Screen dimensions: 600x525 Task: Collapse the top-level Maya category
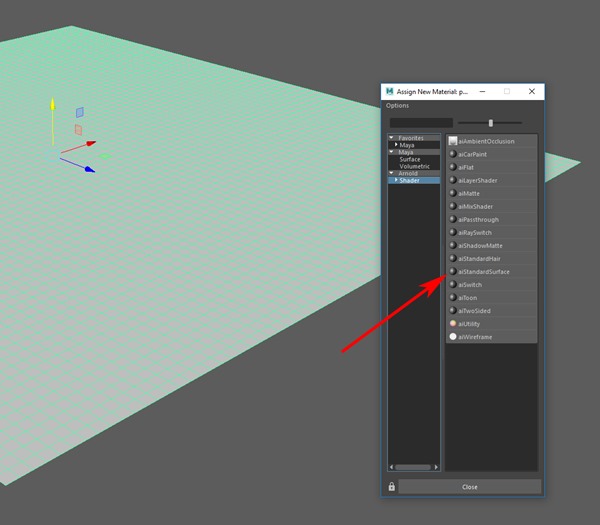coord(391,152)
